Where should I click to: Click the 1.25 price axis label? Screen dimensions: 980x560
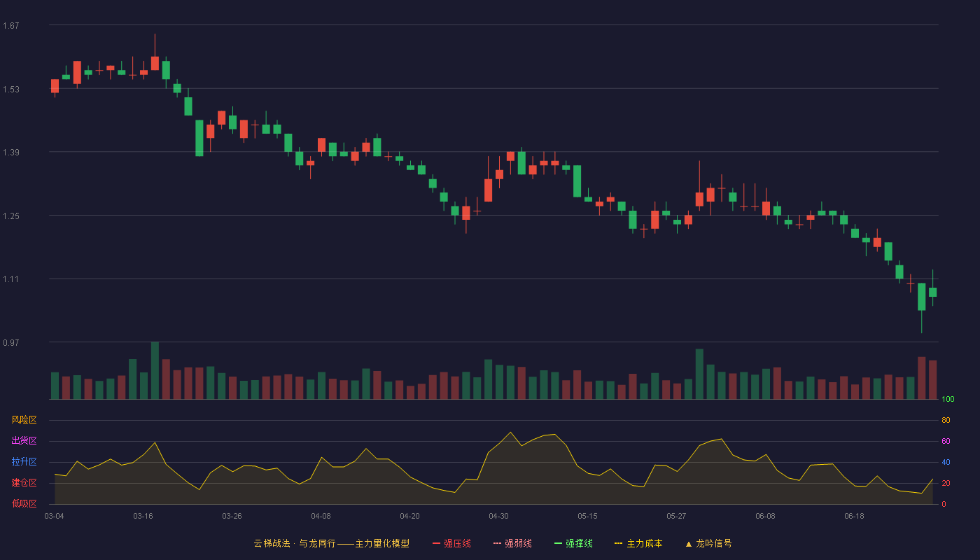[x=11, y=216]
